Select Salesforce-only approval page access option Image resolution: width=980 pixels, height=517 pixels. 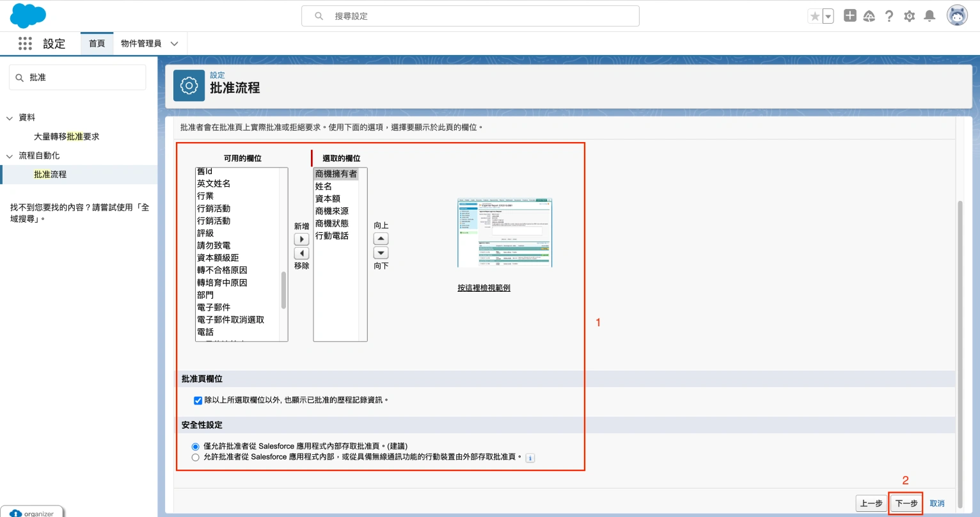196,447
